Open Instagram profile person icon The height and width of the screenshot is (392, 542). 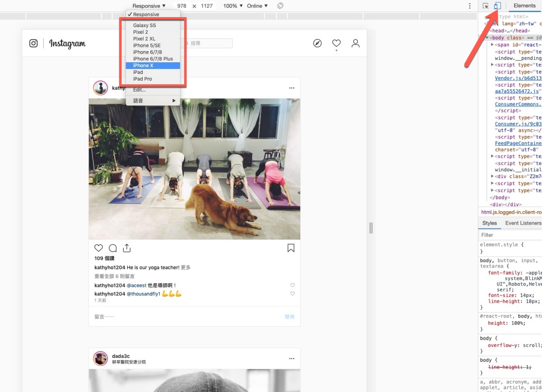click(x=355, y=43)
